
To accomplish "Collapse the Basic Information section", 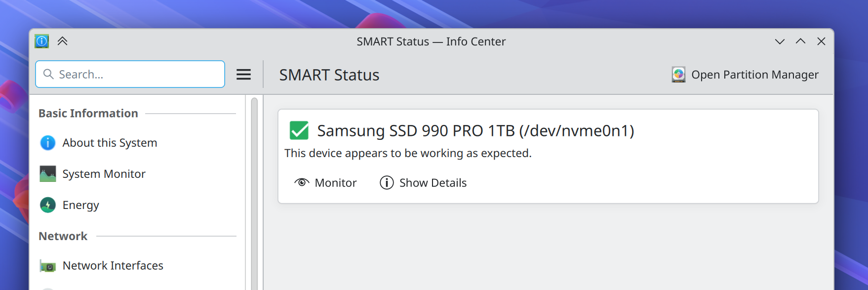I will [88, 113].
